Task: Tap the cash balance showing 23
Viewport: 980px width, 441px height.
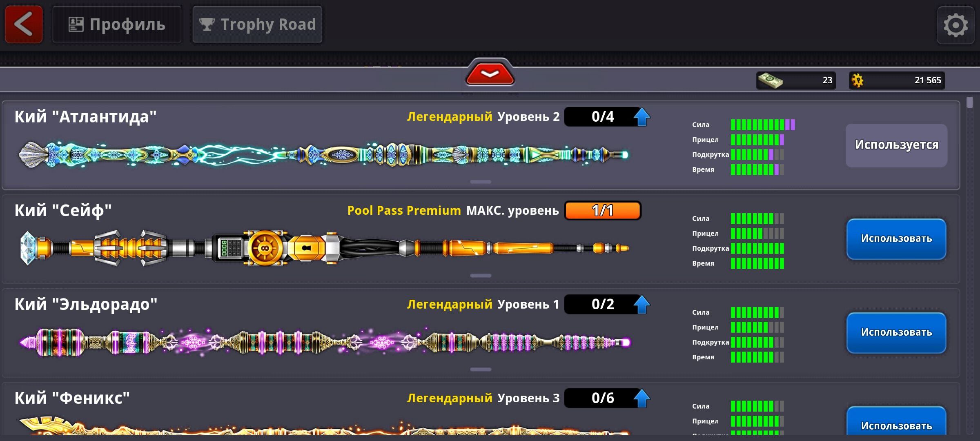Action: coord(796,80)
